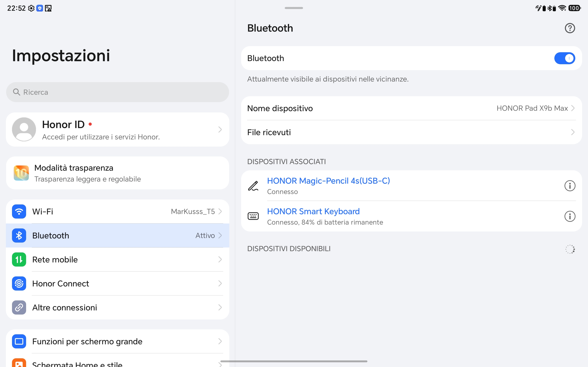
Task: Tap the Altre connessioni link icon
Action: tap(19, 307)
